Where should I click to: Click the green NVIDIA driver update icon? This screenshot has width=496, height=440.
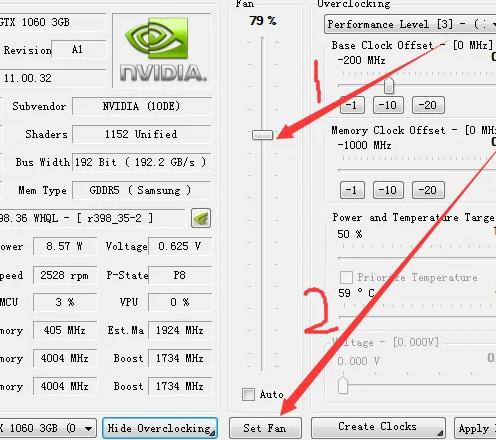click(201, 218)
